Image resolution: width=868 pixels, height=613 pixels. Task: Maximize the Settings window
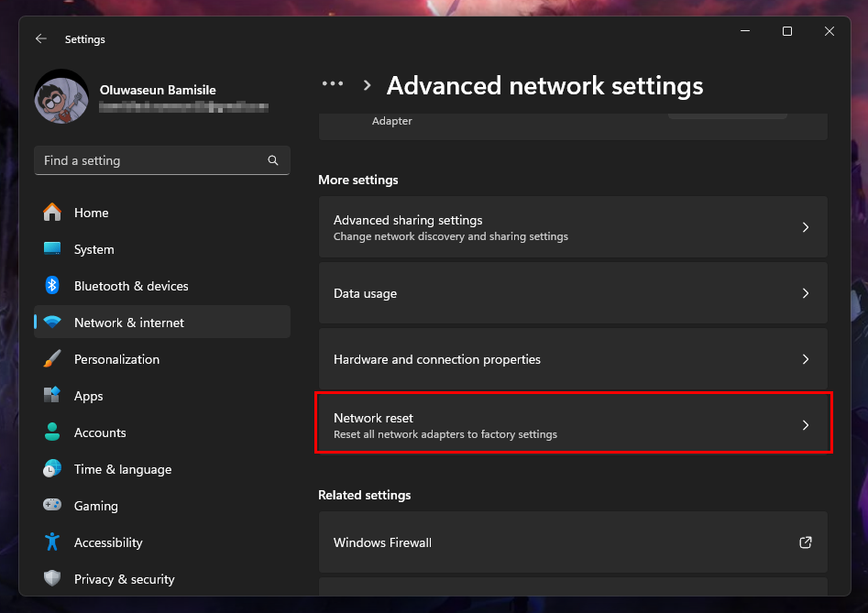click(787, 31)
